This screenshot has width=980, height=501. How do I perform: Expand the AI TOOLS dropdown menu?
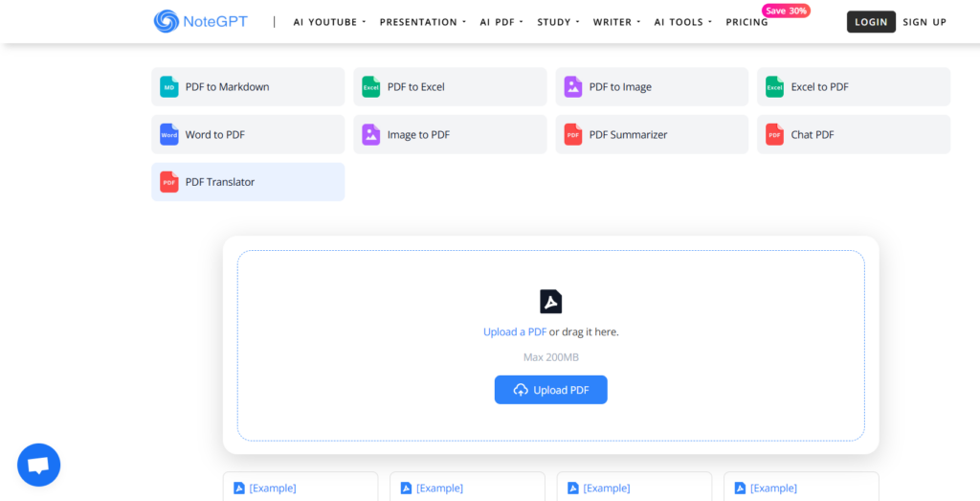683,22
